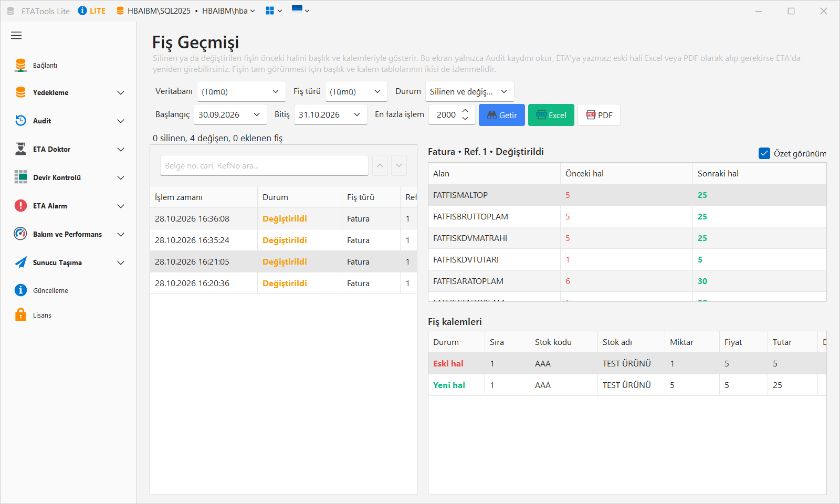The image size is (840, 504).
Task: Open the Başlangıç date picker
Action: pos(230,114)
